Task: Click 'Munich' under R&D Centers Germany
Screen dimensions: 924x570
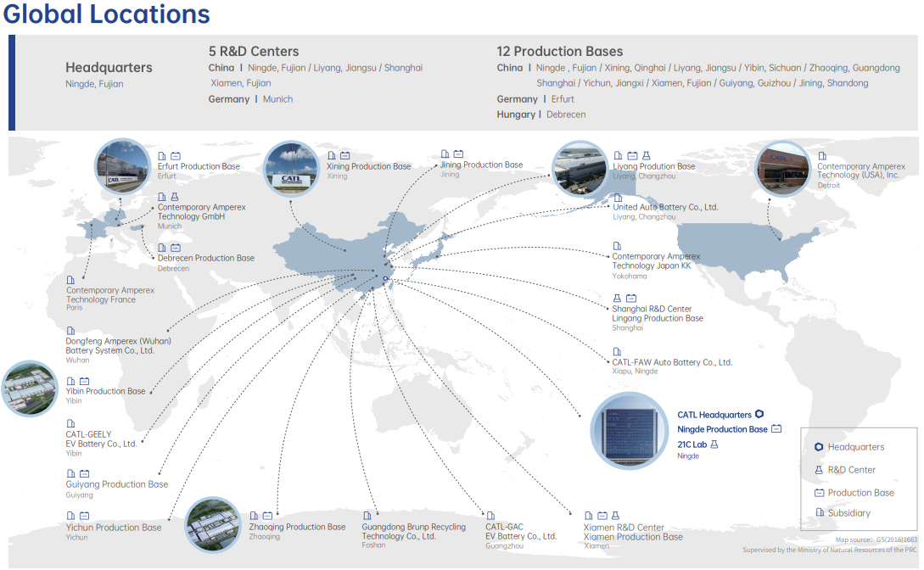Action: click(x=277, y=99)
